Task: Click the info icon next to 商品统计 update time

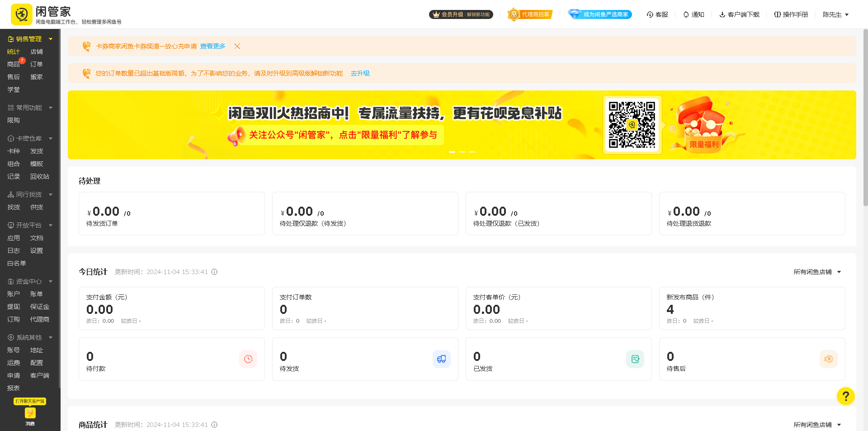Action: [x=214, y=425]
